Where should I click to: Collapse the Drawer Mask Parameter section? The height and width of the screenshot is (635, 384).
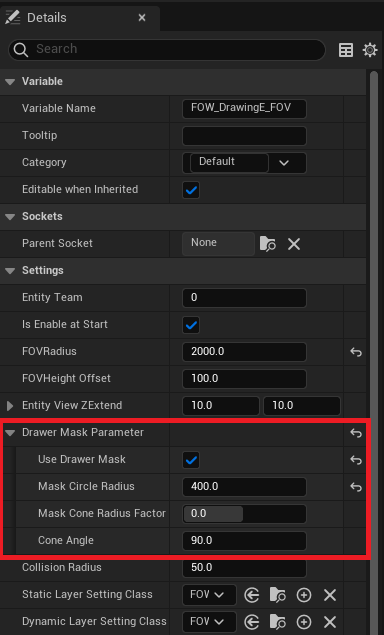(10, 433)
